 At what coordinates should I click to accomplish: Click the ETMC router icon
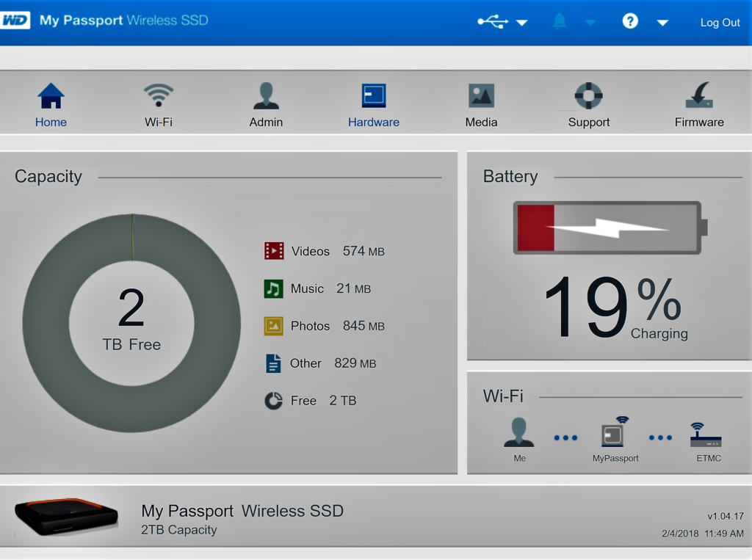706,435
